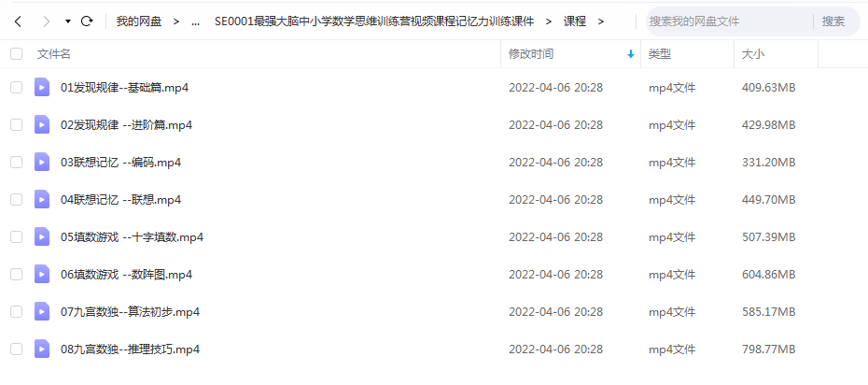Refresh the file list
The width and height of the screenshot is (868, 385).
pos(87,21)
